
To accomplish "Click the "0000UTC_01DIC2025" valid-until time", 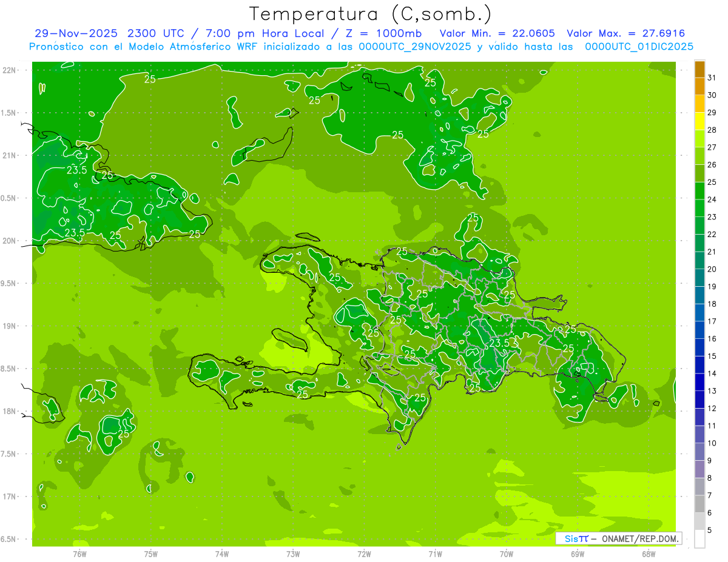I will (639, 47).
